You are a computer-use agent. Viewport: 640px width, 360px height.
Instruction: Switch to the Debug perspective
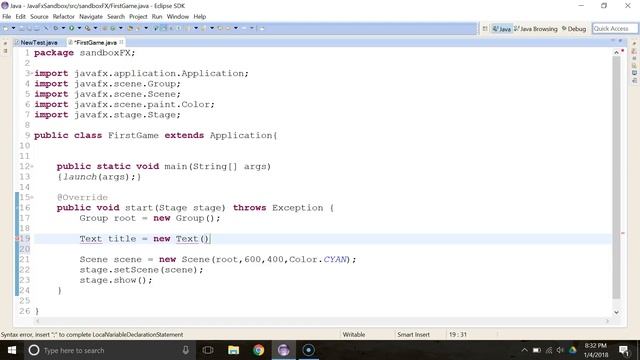[574, 29]
